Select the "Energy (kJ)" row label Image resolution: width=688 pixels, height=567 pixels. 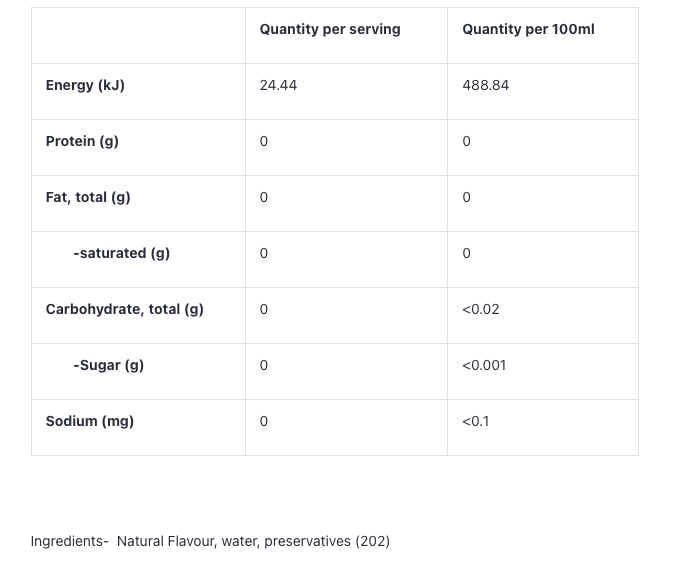[x=85, y=85]
